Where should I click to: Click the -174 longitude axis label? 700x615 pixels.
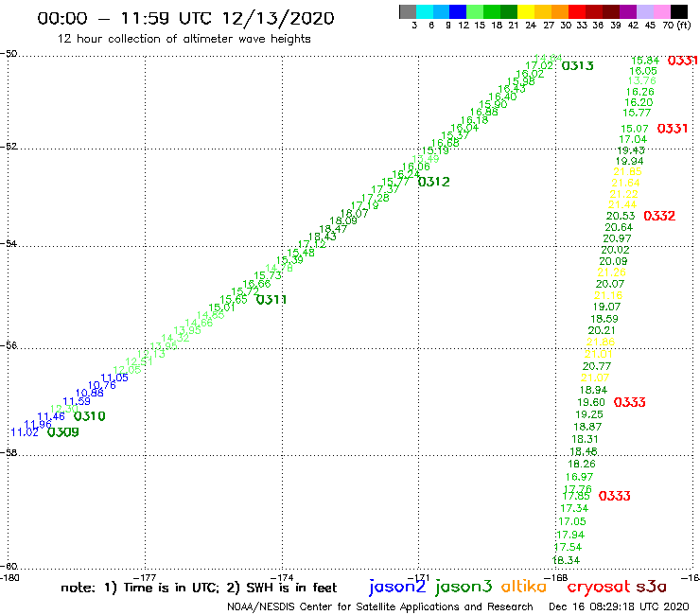click(283, 578)
